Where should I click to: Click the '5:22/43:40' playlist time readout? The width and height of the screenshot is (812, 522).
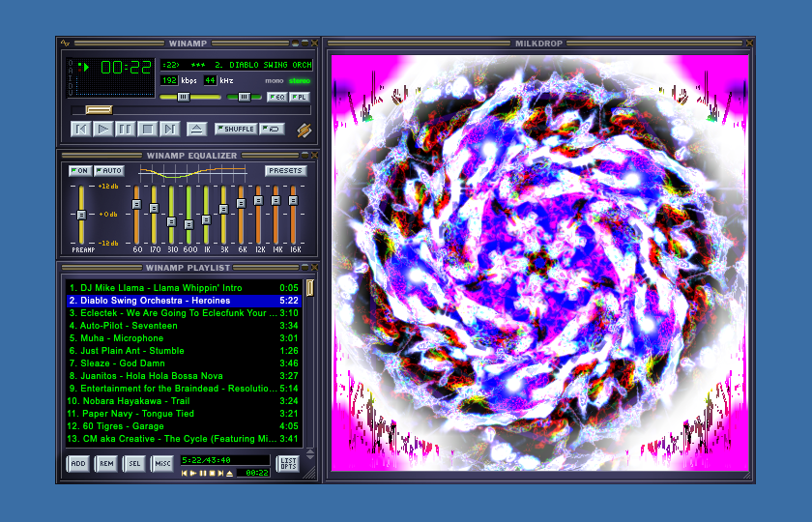click(224, 460)
